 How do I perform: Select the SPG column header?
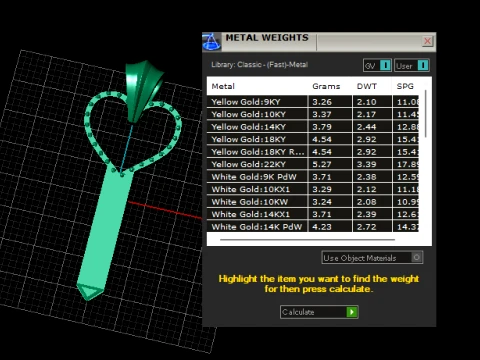[405, 86]
